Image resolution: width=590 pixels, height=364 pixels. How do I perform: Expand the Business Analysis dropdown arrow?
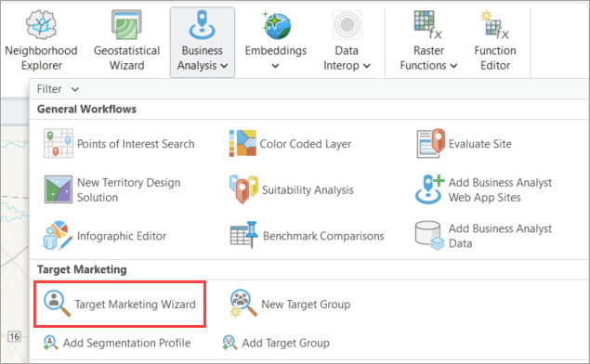tap(224, 66)
